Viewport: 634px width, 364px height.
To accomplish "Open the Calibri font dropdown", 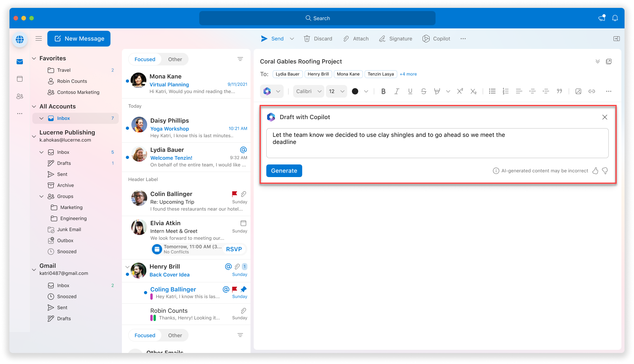I will (x=309, y=91).
